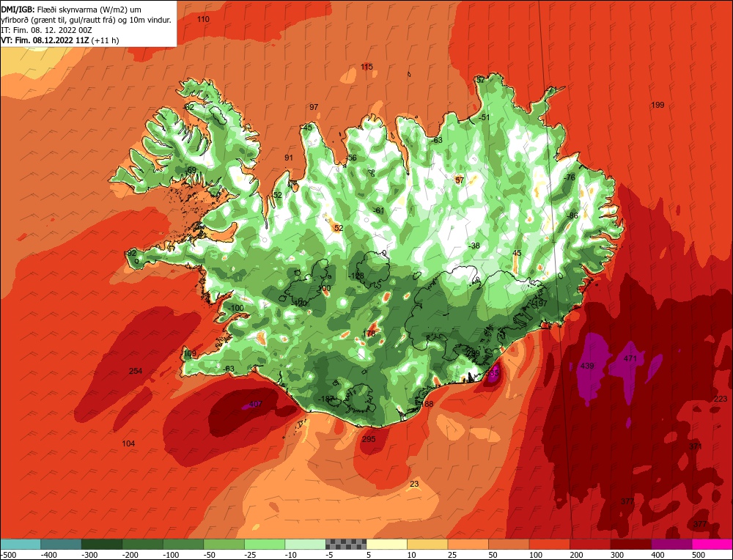Click the flux value 115 off the north coast
Viewport: 733px width, 560px height.
367,67
